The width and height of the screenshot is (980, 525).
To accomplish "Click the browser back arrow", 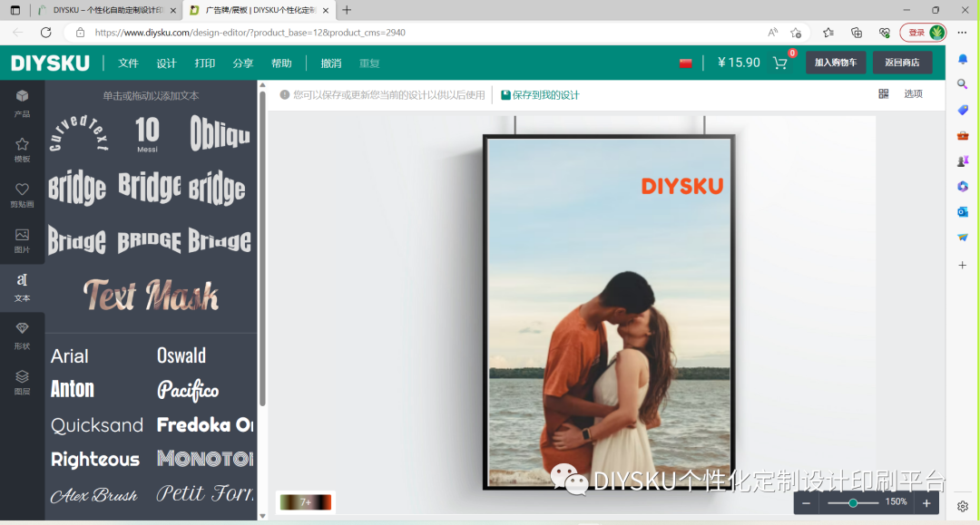I will tap(17, 33).
